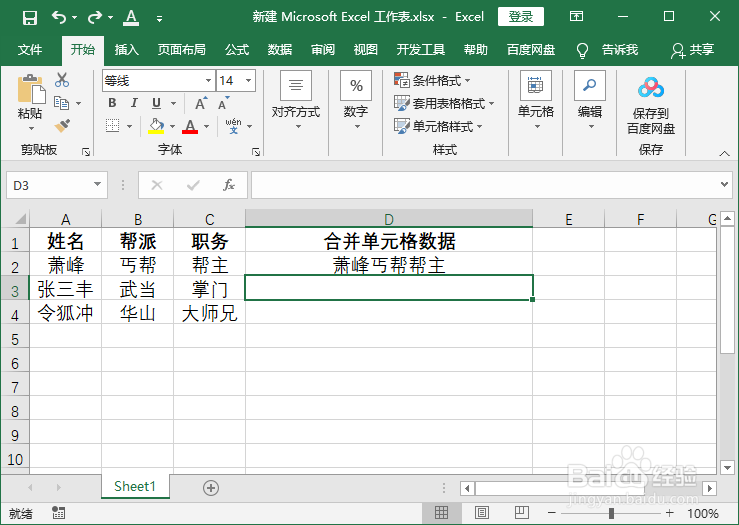Image resolution: width=739 pixels, height=525 pixels.
Task: Collapse the ribbon with the chevron
Action: click(x=724, y=153)
